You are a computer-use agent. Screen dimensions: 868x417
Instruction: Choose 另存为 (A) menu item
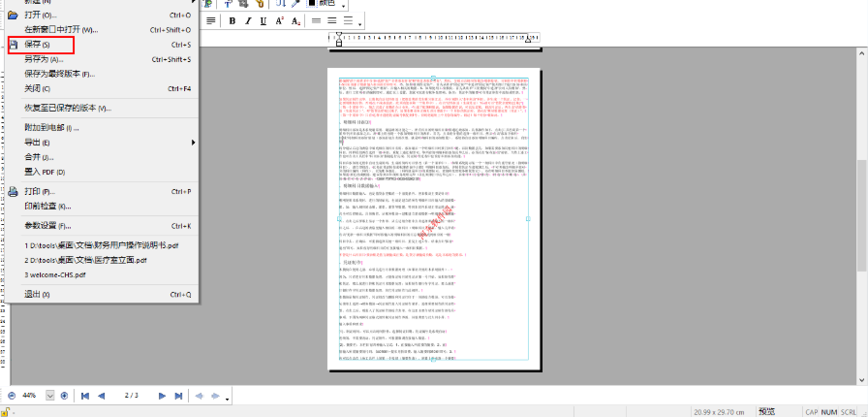click(102, 59)
